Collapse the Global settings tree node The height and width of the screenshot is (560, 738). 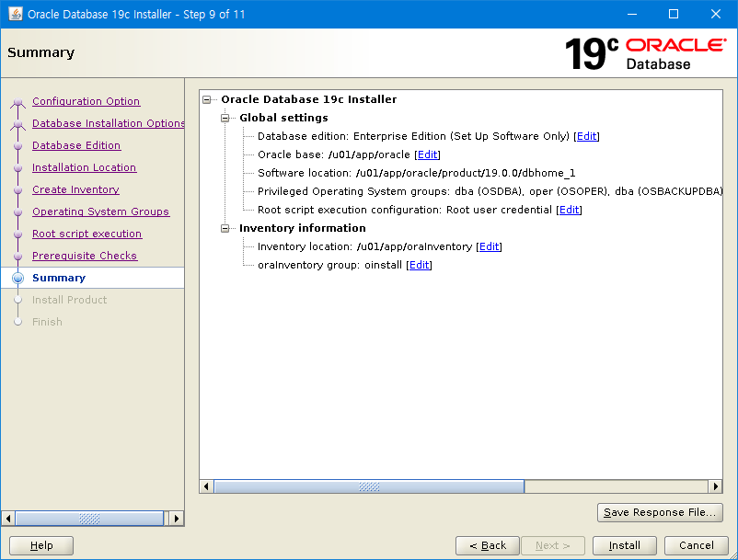tap(225, 118)
